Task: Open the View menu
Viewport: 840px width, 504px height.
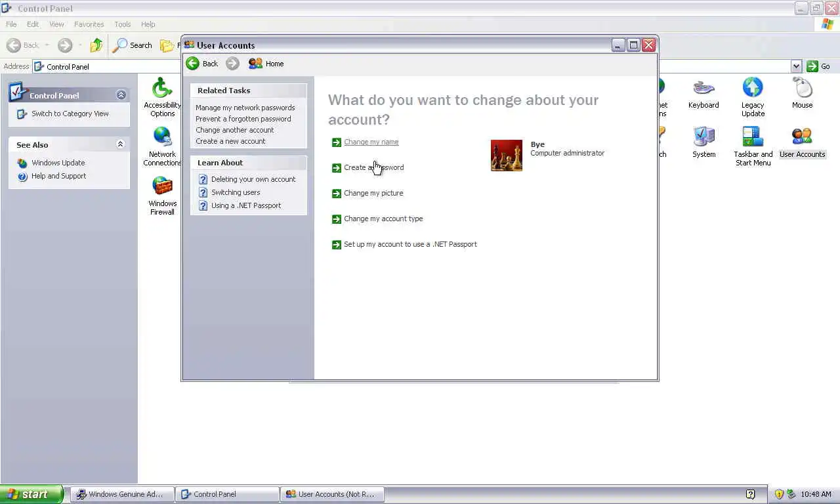Action: [x=56, y=24]
